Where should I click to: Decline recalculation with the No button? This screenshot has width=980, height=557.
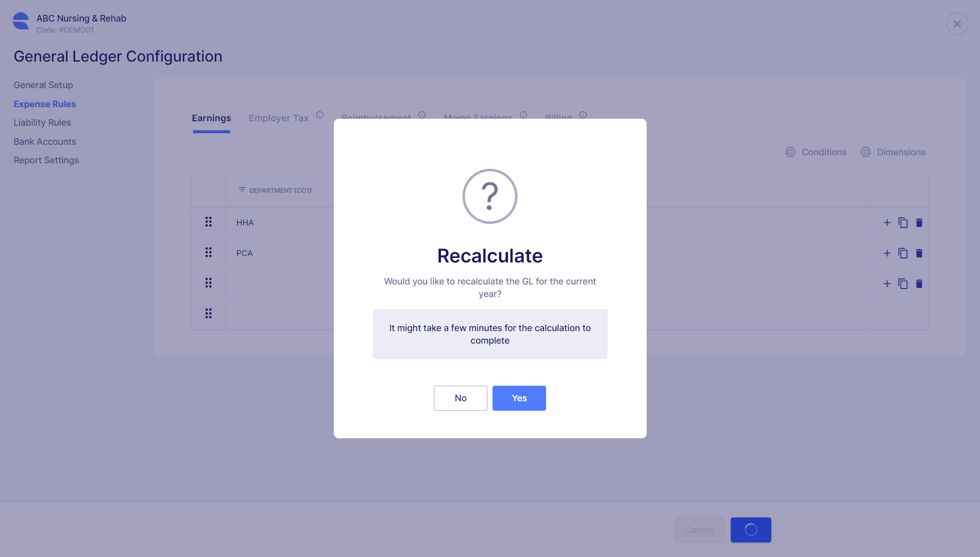tap(460, 398)
